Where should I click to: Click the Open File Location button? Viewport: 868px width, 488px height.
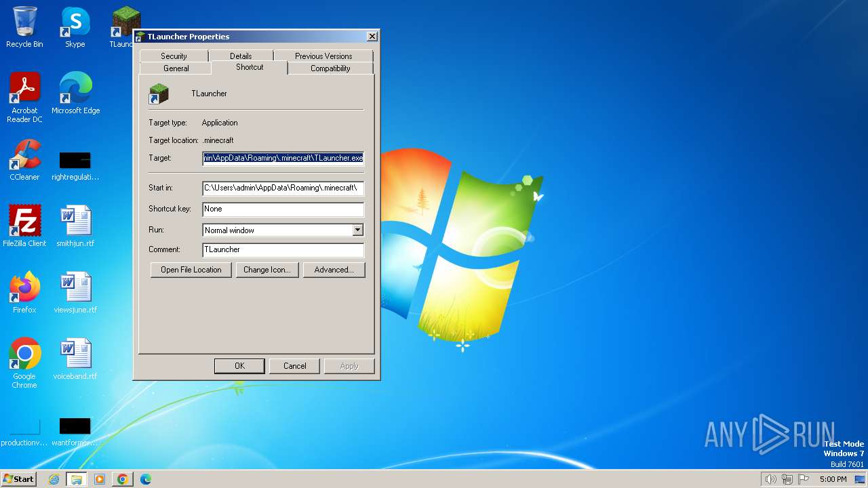191,270
